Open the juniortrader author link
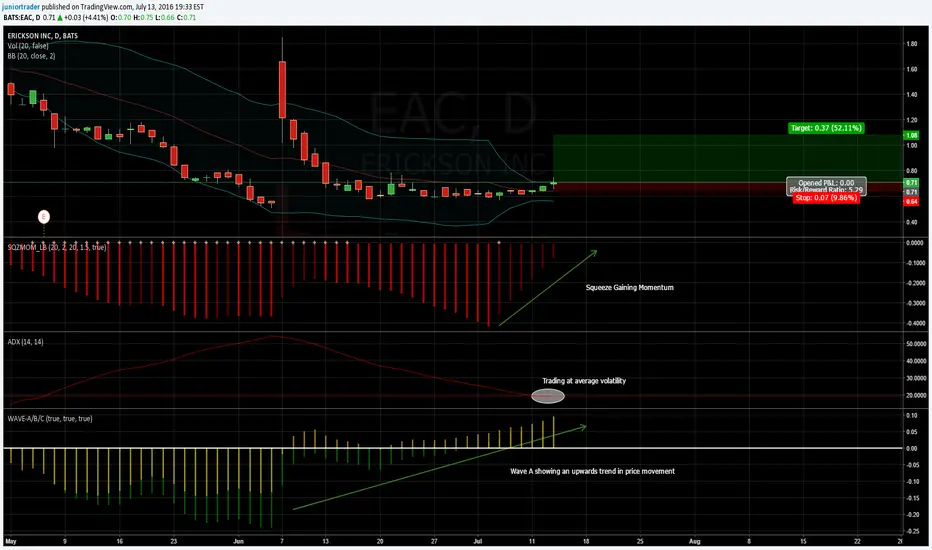The width and height of the screenshot is (932, 550). pyautogui.click(x=21, y=7)
